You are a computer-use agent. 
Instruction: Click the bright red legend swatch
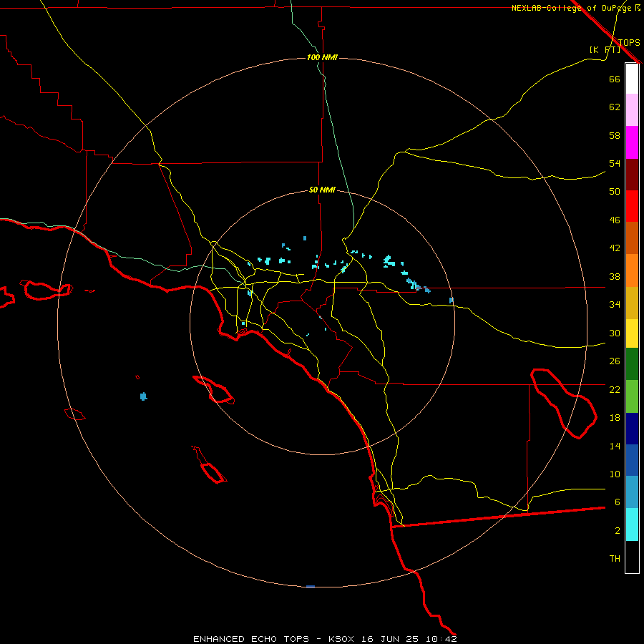point(632,206)
